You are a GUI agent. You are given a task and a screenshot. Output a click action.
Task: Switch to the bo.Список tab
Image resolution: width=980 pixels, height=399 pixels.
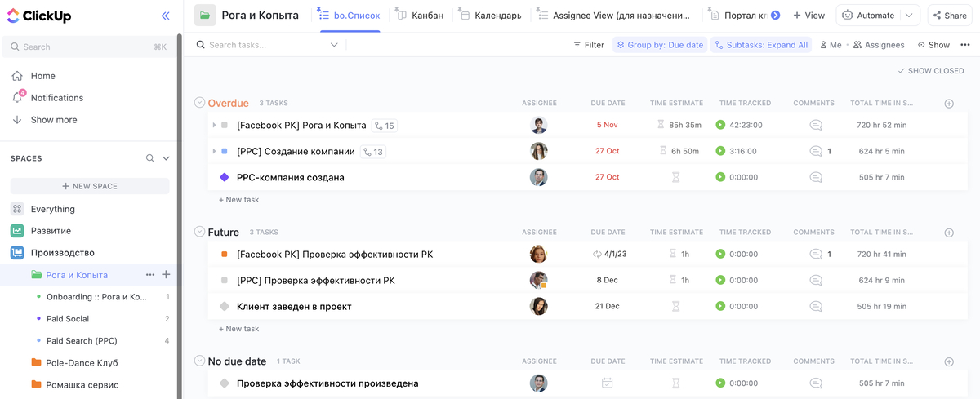click(350, 16)
